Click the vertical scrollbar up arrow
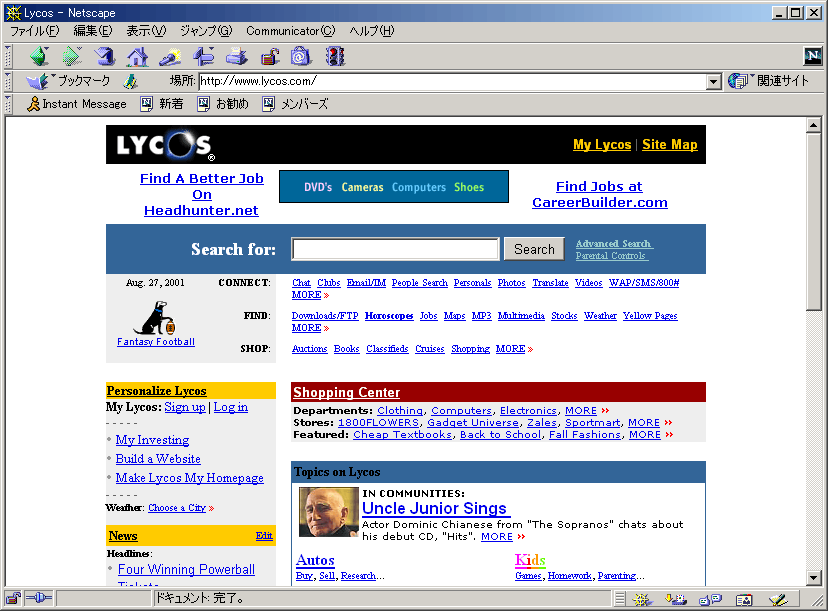This screenshot has height=611, width=828. (x=814, y=125)
